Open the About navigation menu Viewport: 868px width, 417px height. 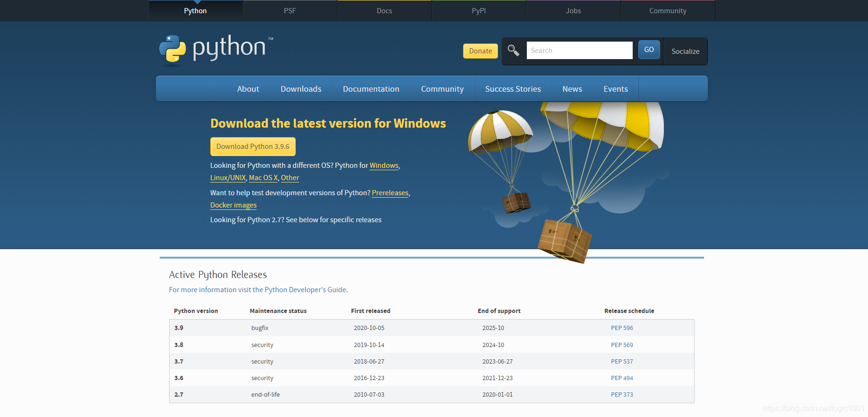[248, 89]
